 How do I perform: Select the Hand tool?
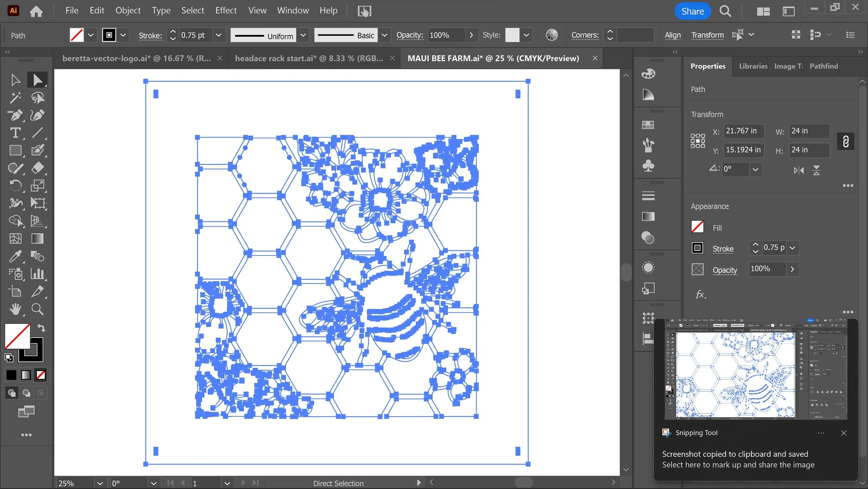(x=15, y=309)
